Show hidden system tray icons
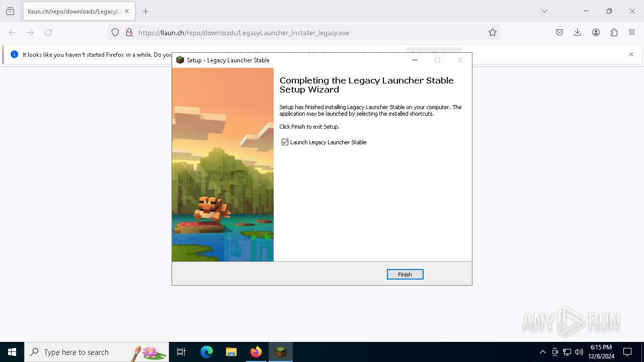644x362 pixels. click(x=543, y=352)
